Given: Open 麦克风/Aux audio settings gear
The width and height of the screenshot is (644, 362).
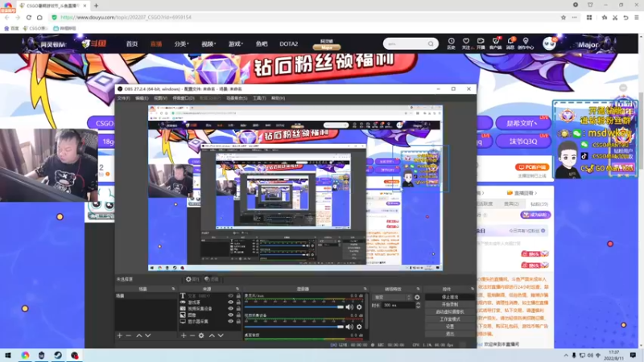Looking at the screenshot, I should [359, 307].
